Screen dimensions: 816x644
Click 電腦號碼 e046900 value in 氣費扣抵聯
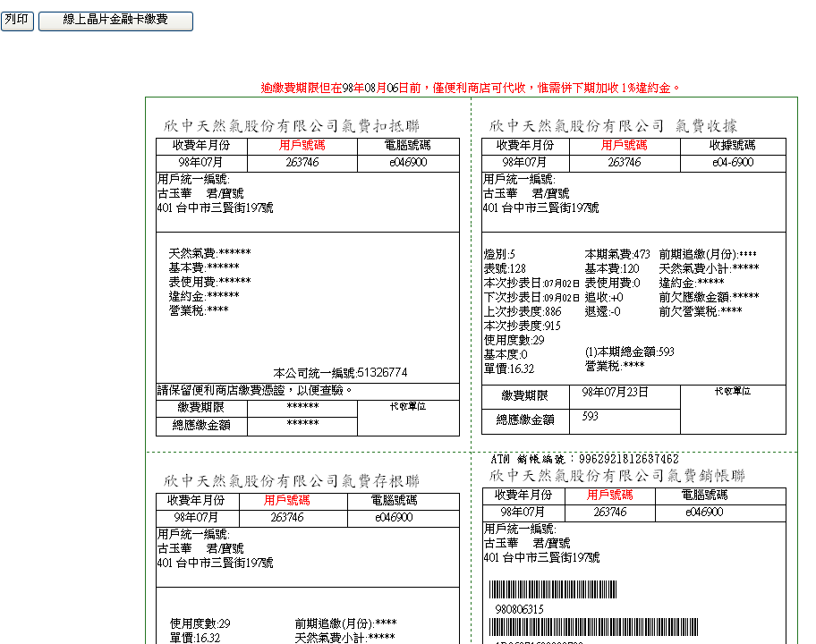click(407, 162)
